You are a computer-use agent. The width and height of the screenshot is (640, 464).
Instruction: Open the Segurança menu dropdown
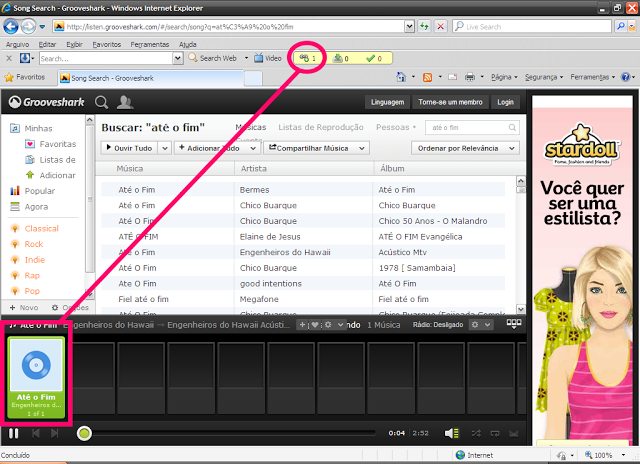point(544,77)
